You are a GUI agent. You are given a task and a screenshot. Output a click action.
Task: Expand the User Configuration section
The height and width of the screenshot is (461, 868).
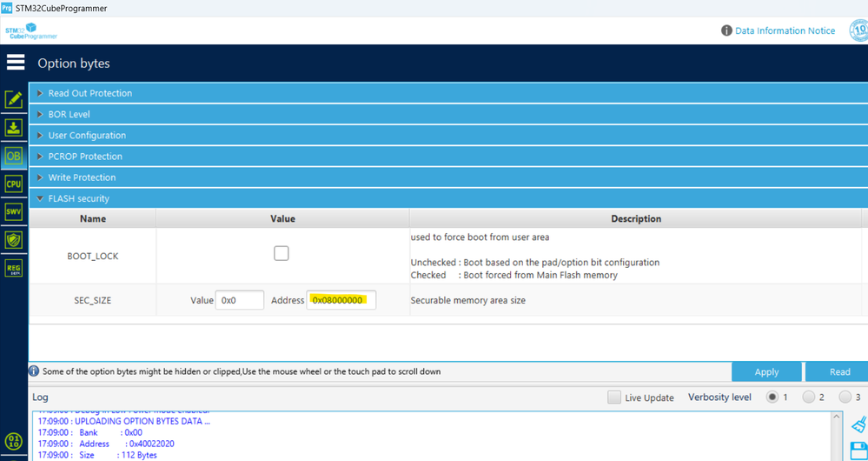[x=448, y=135]
